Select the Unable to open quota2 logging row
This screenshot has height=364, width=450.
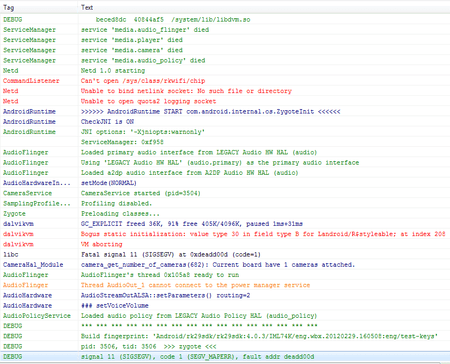(225, 101)
